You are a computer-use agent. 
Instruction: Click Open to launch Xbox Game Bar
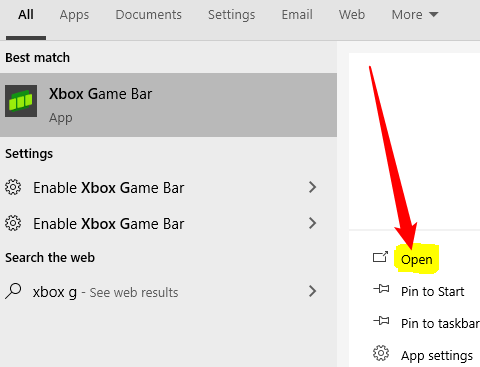point(416,260)
